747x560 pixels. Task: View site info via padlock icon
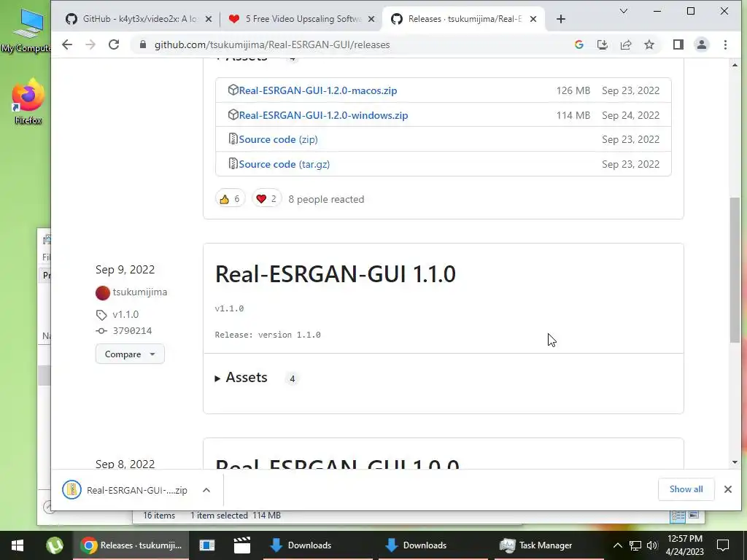pos(142,44)
